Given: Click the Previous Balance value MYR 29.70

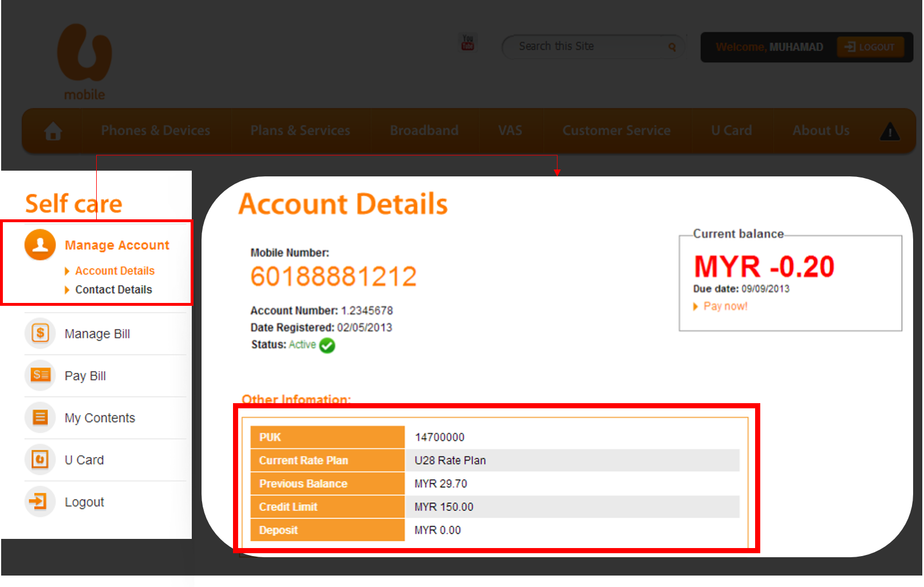Looking at the screenshot, I should pyautogui.click(x=441, y=484).
